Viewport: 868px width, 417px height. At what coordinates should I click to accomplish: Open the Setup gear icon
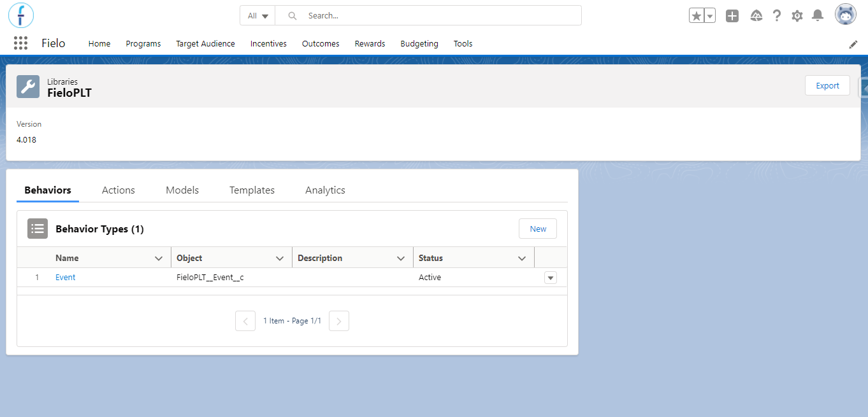click(x=797, y=16)
